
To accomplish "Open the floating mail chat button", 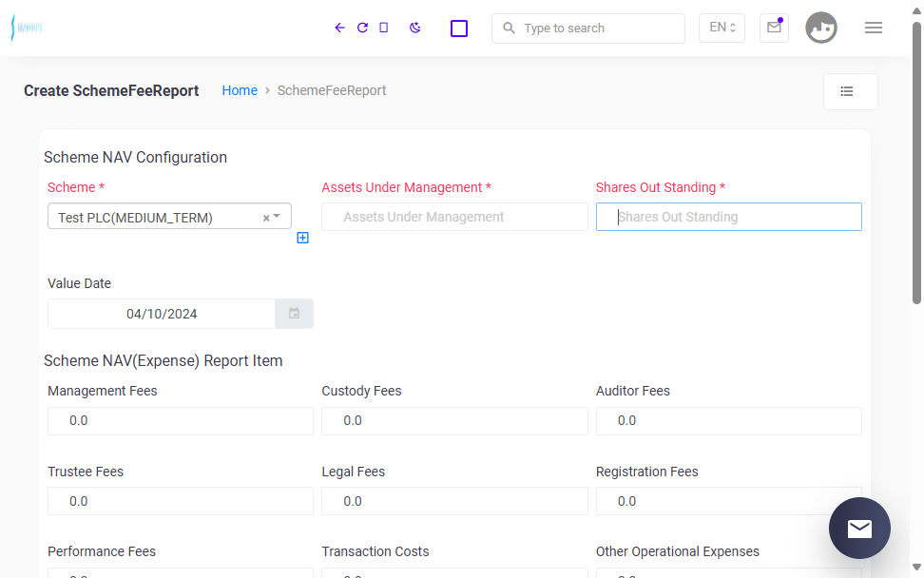I will [x=859, y=528].
